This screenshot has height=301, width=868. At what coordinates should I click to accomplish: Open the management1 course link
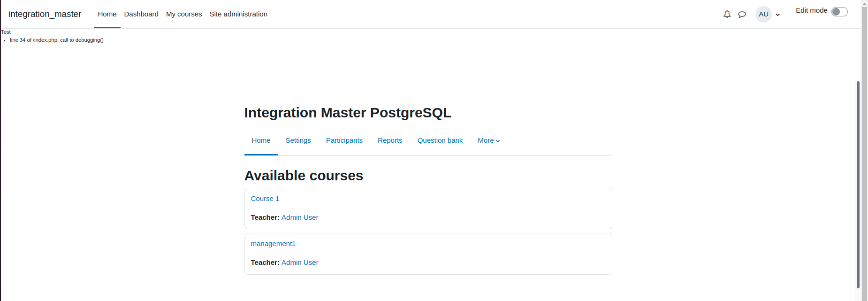tap(273, 244)
